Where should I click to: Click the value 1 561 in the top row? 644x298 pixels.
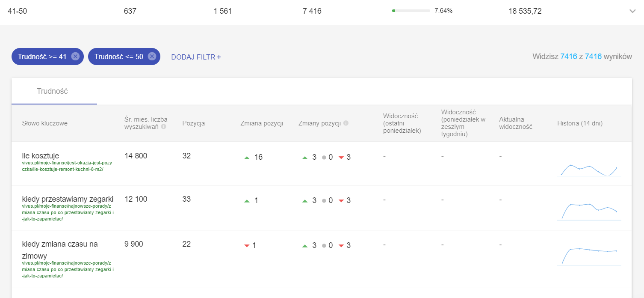tap(223, 11)
